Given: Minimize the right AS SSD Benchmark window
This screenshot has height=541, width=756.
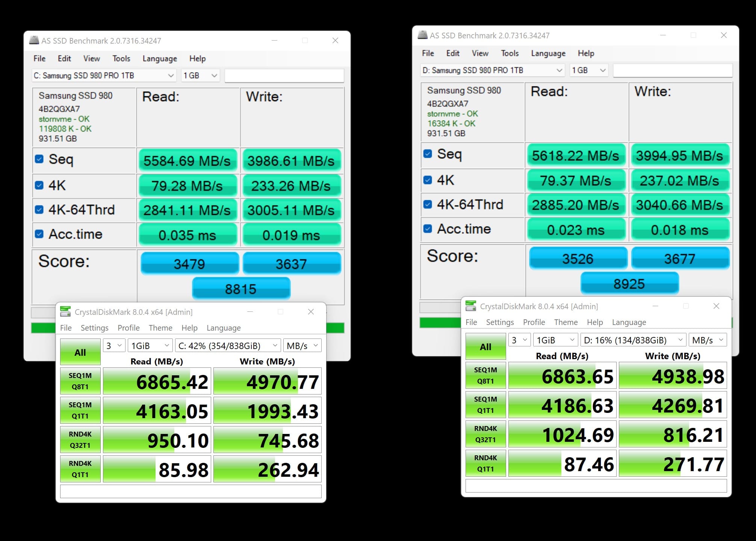Looking at the screenshot, I should coord(663,35).
